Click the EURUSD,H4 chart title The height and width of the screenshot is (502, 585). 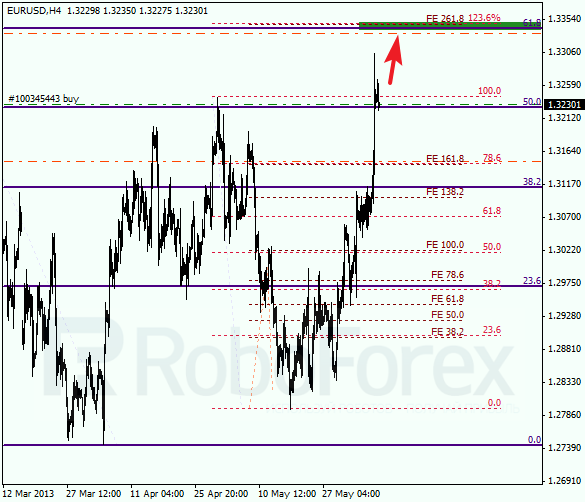click(34, 11)
